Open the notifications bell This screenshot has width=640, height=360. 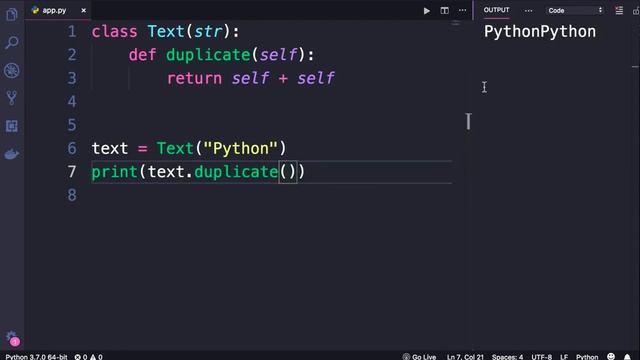click(x=627, y=357)
